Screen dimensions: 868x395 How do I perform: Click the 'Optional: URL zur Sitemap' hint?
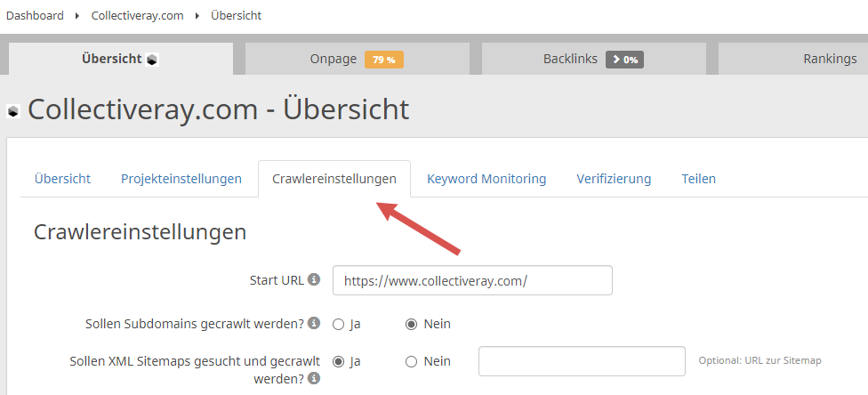(759, 360)
